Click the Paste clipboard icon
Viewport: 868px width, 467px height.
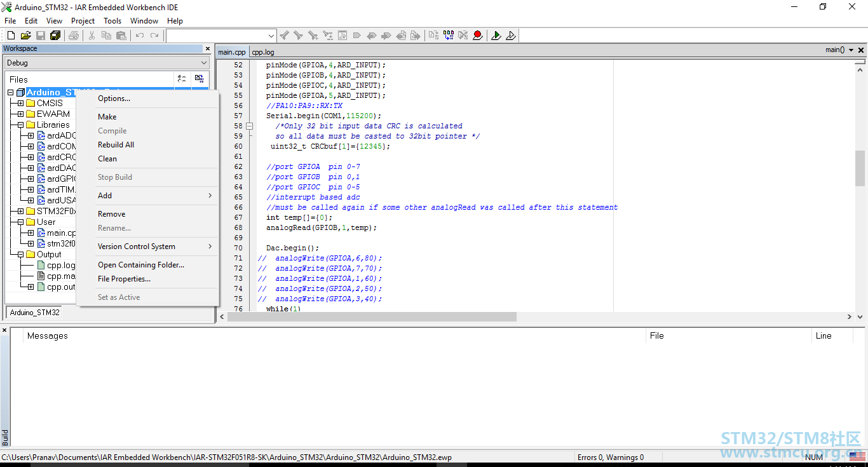pyautogui.click(x=121, y=36)
